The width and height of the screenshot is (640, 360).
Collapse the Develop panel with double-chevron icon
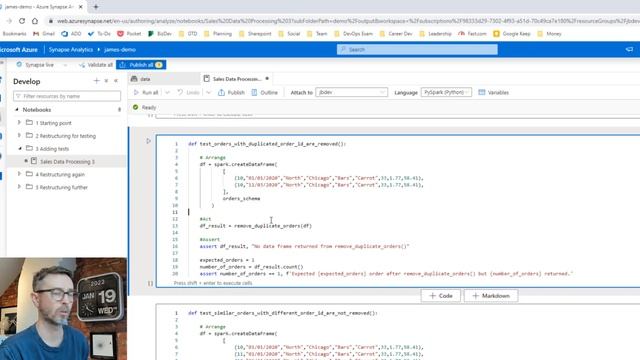pos(116,81)
